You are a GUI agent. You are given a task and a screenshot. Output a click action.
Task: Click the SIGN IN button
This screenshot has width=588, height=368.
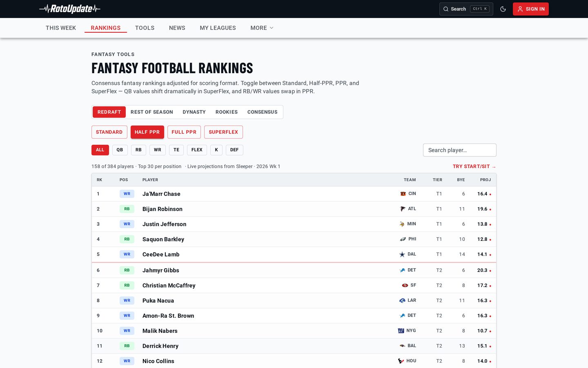531,9
